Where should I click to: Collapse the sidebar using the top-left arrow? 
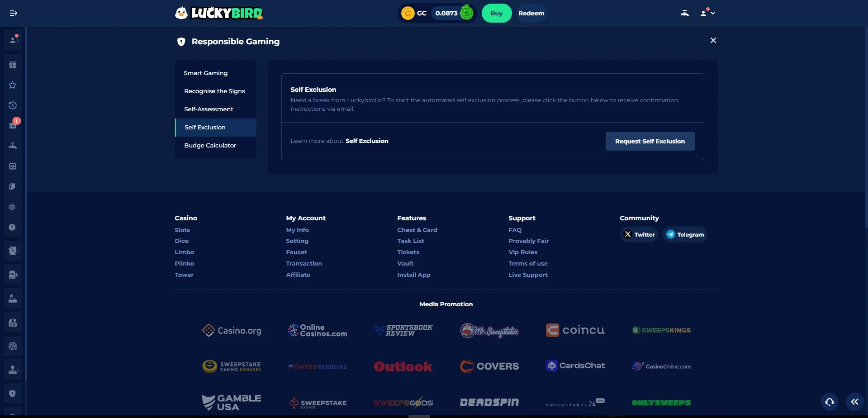pyautogui.click(x=13, y=13)
